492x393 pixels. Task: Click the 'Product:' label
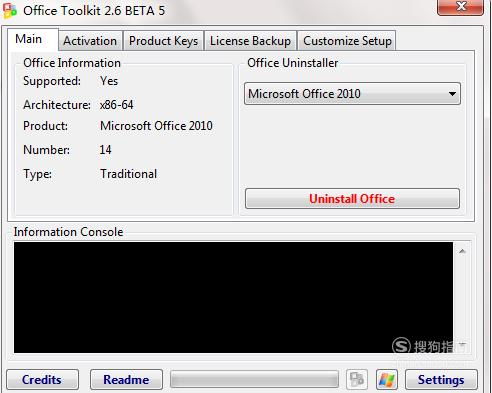pos(45,126)
